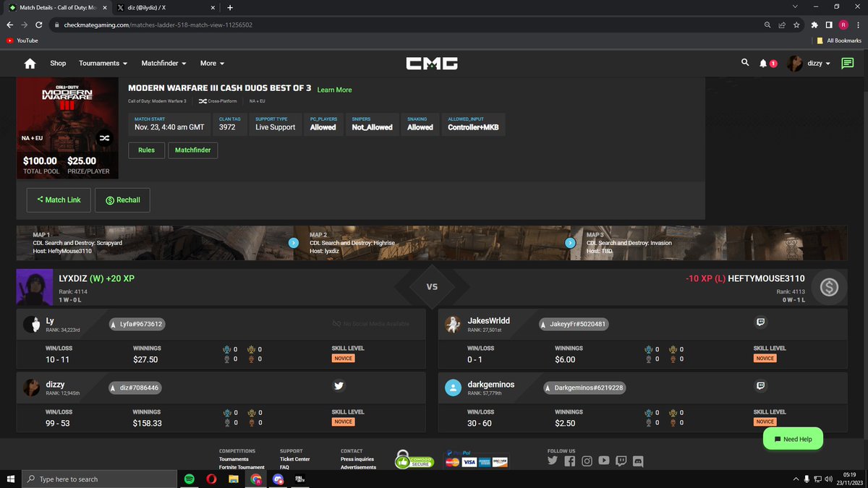This screenshot has width=868, height=488.
Task: Click blue arrow between Map 1 and Map 2
Action: 293,243
